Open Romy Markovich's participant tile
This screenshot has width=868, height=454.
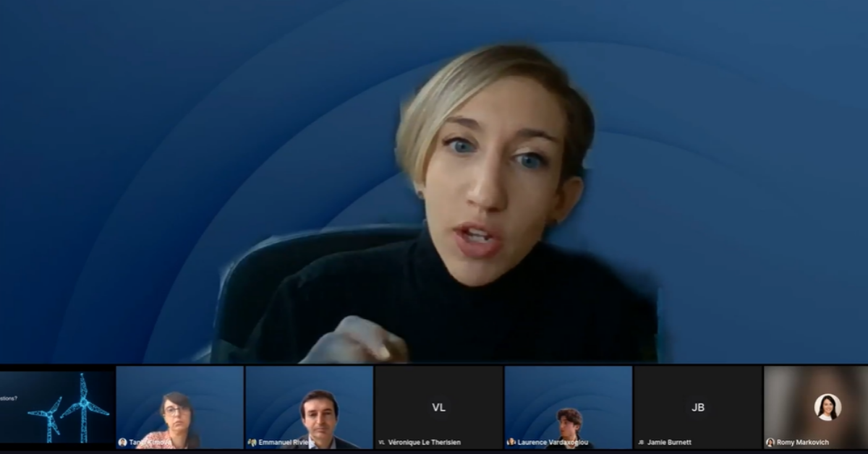point(816,407)
